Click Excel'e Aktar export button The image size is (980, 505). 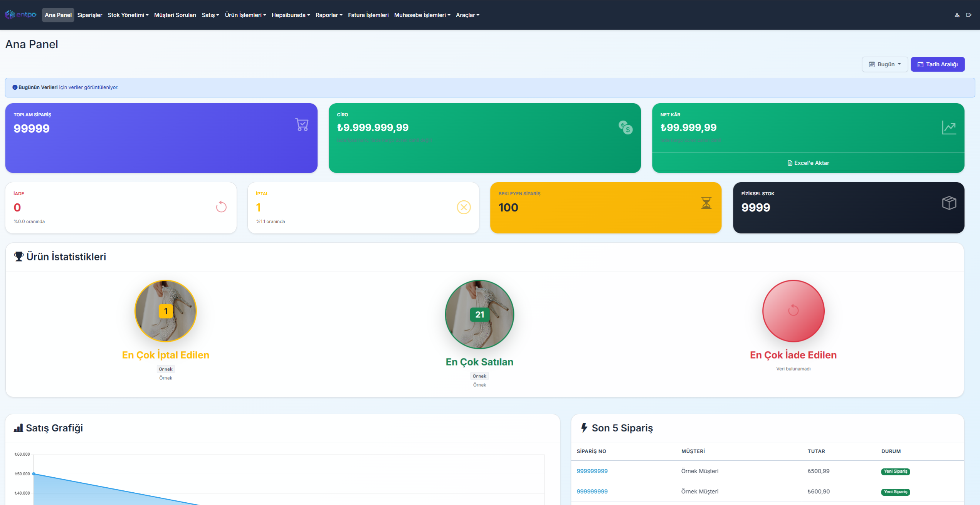808,163
